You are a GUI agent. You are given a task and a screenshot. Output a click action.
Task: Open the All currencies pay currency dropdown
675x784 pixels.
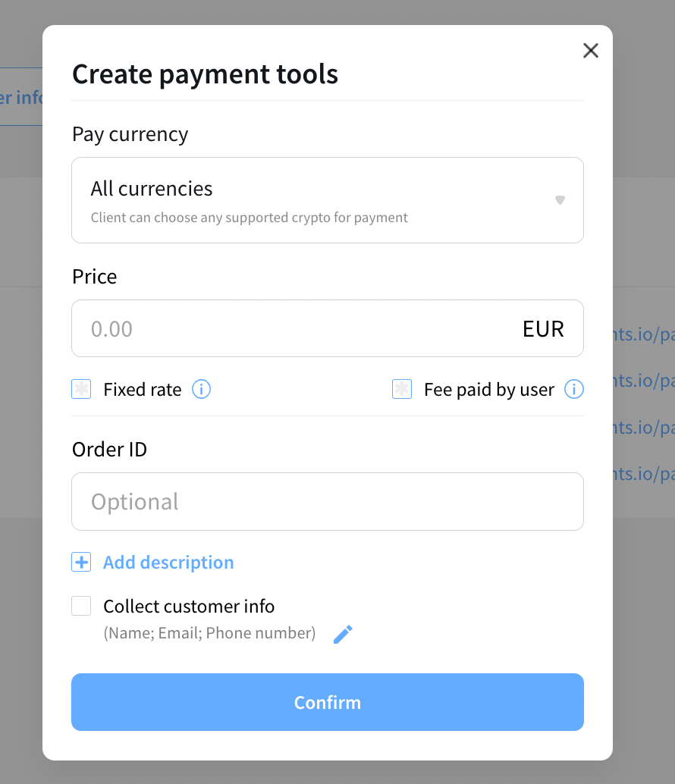327,200
